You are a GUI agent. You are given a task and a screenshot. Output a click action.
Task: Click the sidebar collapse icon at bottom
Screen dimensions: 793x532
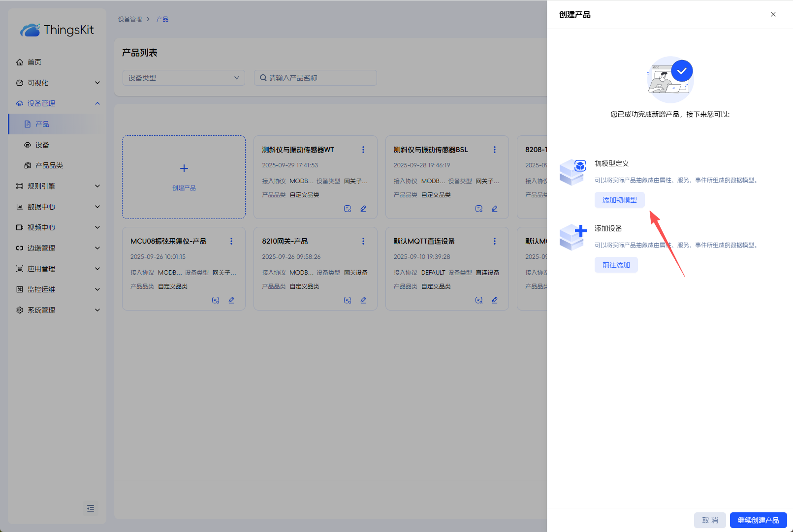point(91,508)
